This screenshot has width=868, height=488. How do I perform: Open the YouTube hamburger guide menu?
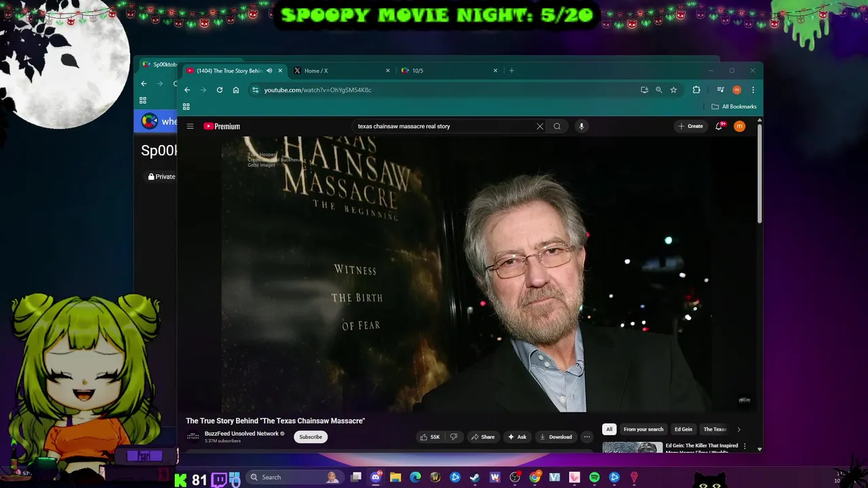[190, 126]
